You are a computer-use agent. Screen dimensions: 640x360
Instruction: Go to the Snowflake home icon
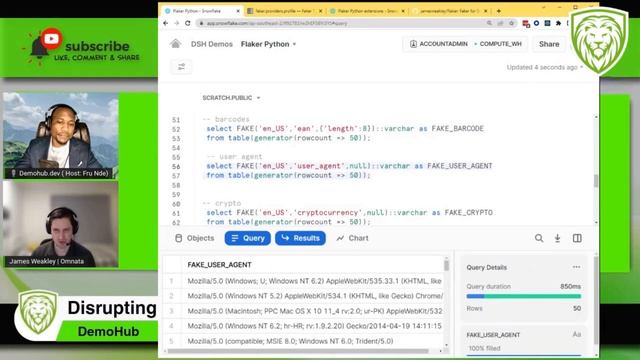pyautogui.click(x=176, y=44)
